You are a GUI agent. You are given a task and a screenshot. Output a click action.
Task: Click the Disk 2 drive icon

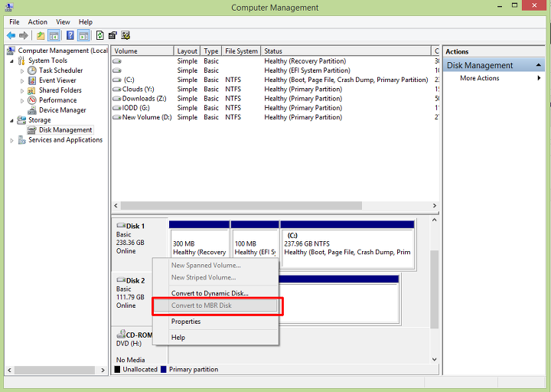(121, 280)
